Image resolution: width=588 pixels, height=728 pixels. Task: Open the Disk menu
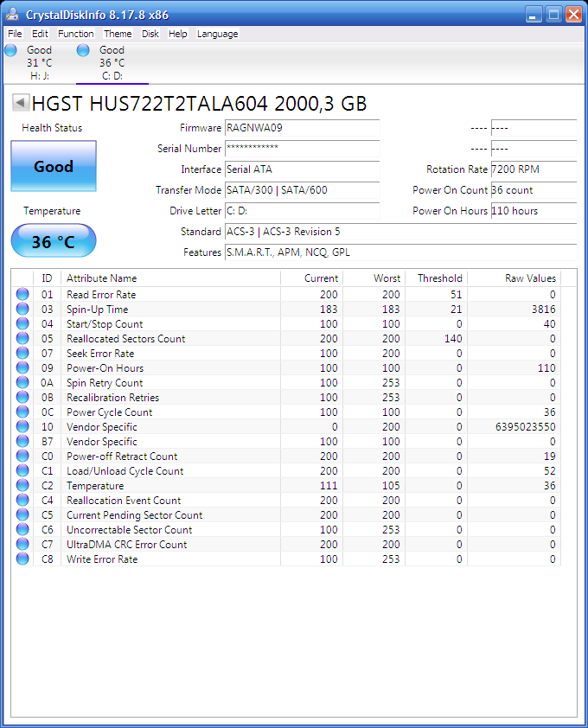(x=150, y=34)
